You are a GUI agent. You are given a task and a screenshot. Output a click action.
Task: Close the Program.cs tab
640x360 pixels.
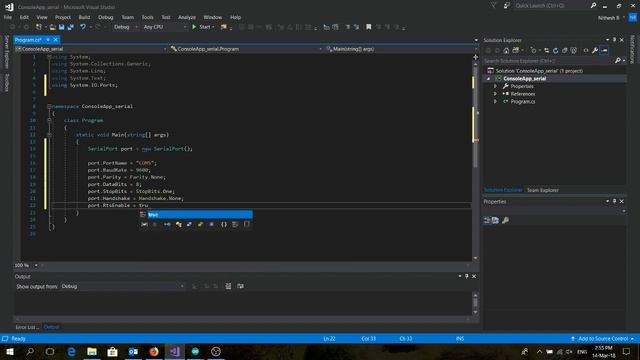[x=56, y=40]
